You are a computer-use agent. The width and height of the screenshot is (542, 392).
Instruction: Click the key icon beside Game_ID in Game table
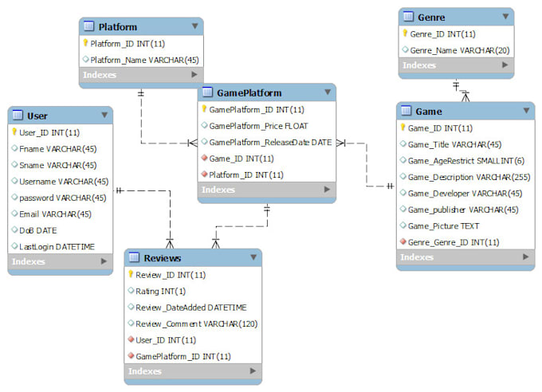pos(403,127)
